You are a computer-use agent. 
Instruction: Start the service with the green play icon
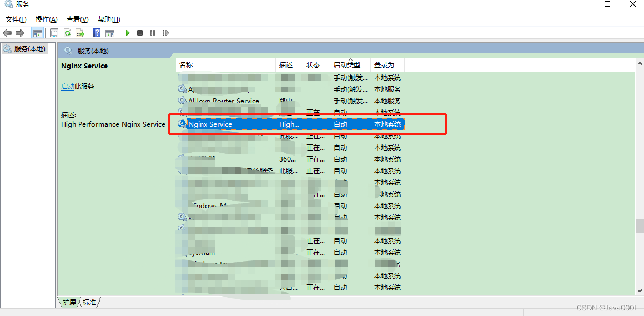(128, 33)
